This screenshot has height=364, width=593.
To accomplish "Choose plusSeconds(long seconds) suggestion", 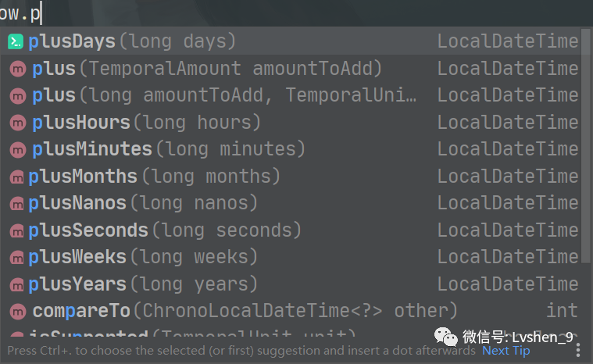I will click(164, 231).
